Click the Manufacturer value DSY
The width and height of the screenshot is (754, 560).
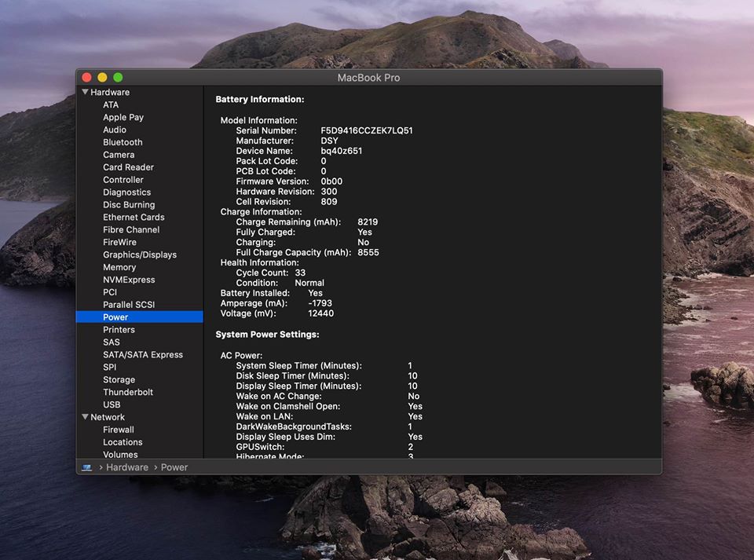pos(329,141)
